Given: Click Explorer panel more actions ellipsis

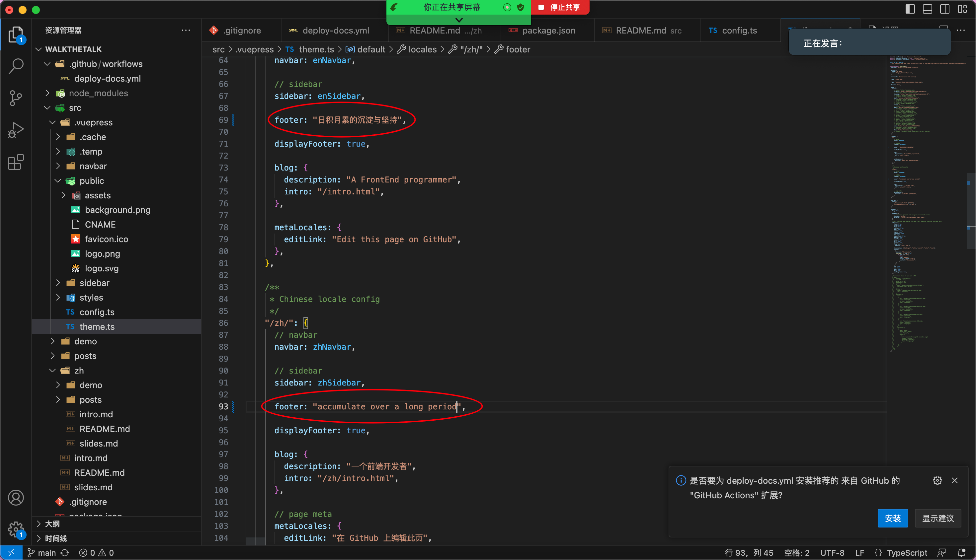Looking at the screenshot, I should coord(186,30).
